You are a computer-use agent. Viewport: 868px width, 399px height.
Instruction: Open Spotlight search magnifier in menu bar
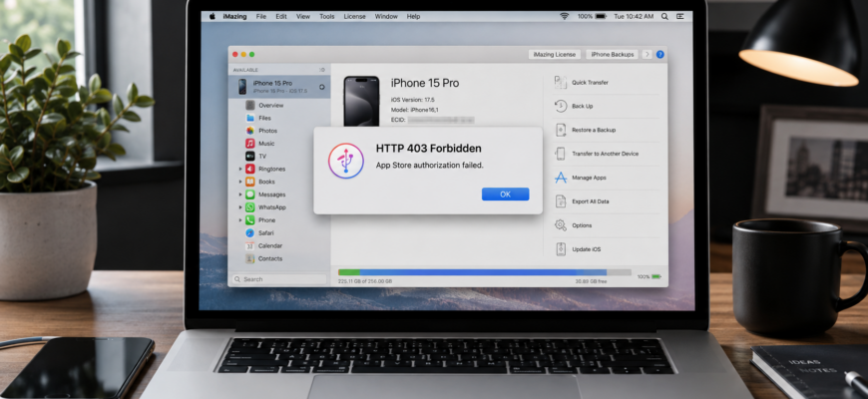point(664,17)
